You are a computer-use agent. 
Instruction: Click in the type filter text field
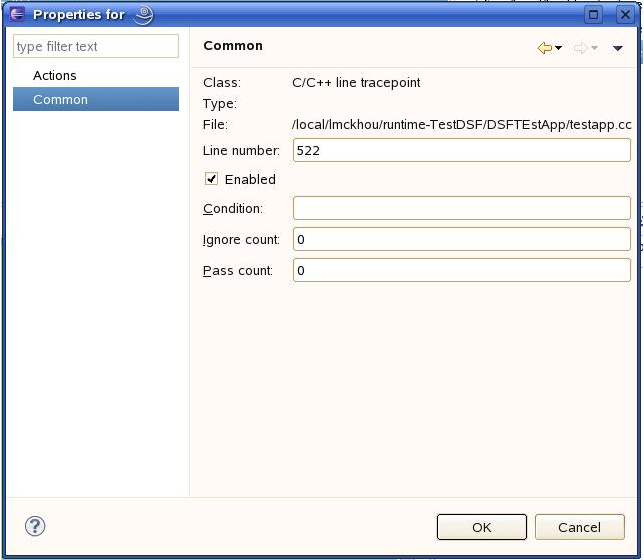pyautogui.click(x=96, y=46)
